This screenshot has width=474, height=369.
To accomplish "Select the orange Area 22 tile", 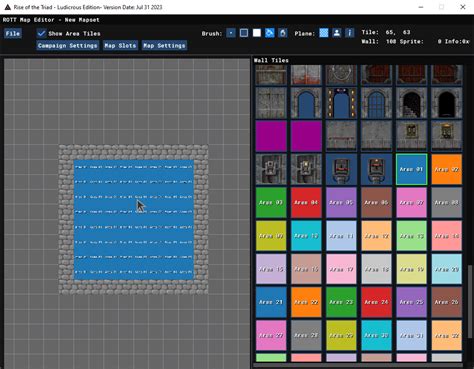I will pos(306,302).
